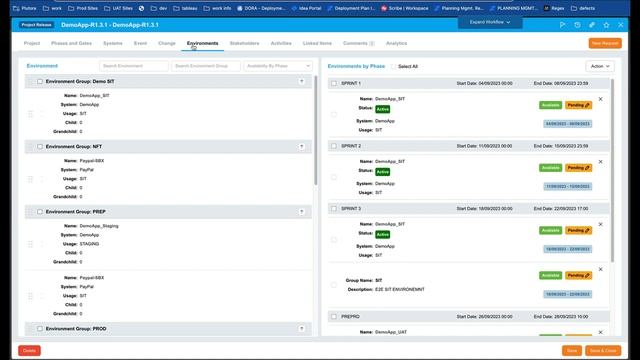Select Environment Group Demo SIT checkbox
Viewport: 640px width, 360px height.
click(x=40, y=82)
